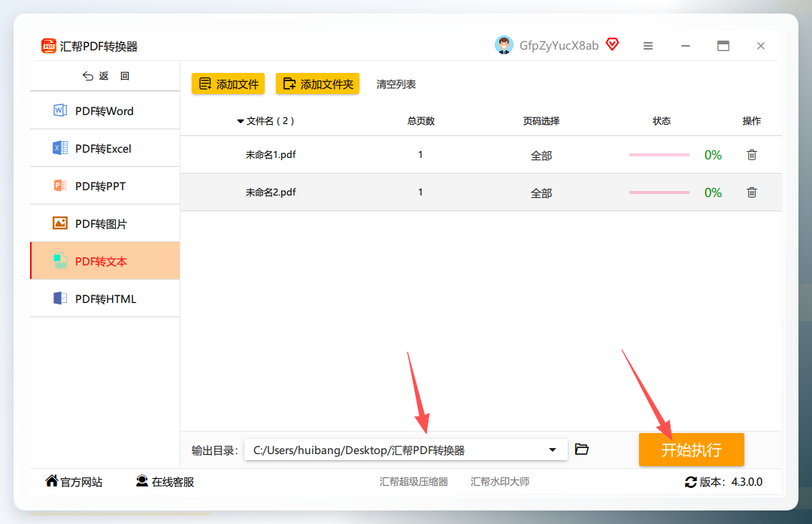The height and width of the screenshot is (524, 812).
Task: Click the progress bar of 未命名2.pdf
Action: [x=659, y=192]
